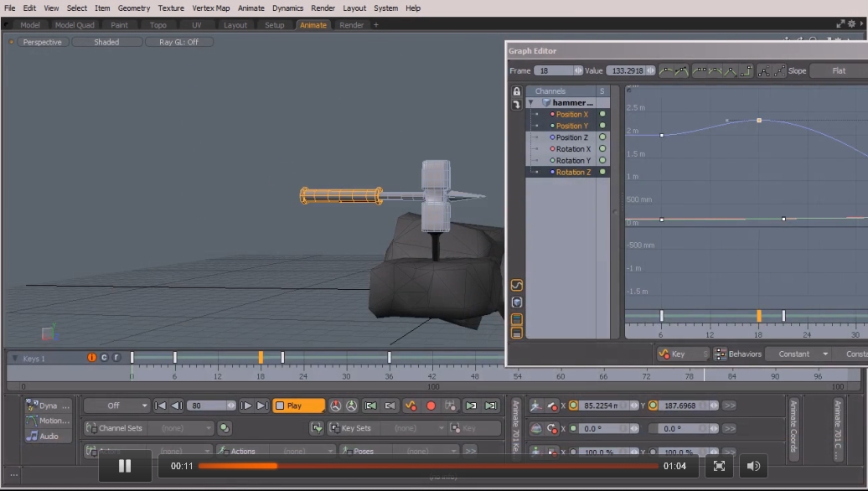The height and width of the screenshot is (491, 868).
Task: Click the Behaviors icon in Graph Editor
Action: pos(721,354)
